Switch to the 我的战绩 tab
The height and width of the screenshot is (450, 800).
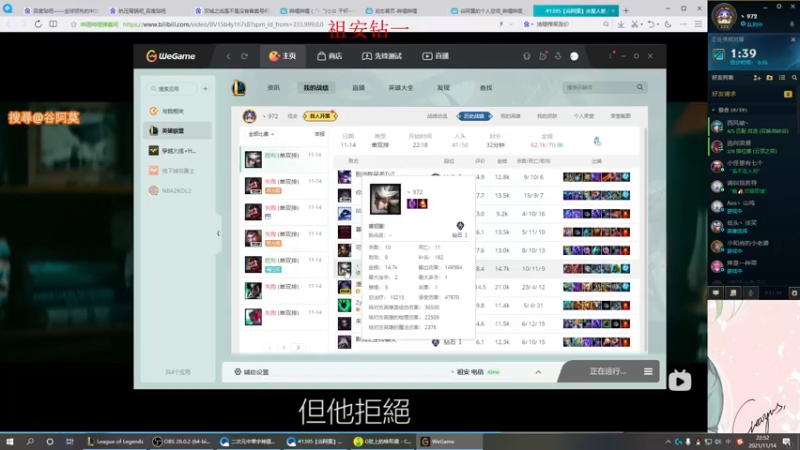[316, 88]
